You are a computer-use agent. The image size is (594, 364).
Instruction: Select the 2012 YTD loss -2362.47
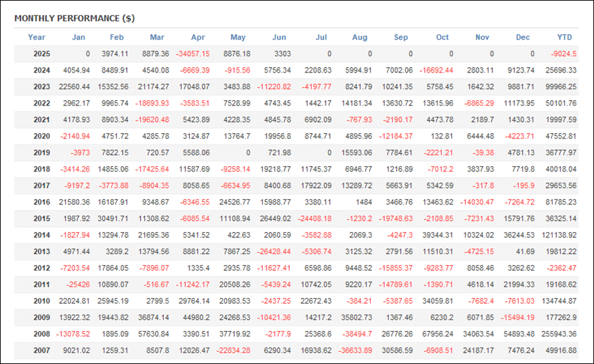(x=562, y=268)
